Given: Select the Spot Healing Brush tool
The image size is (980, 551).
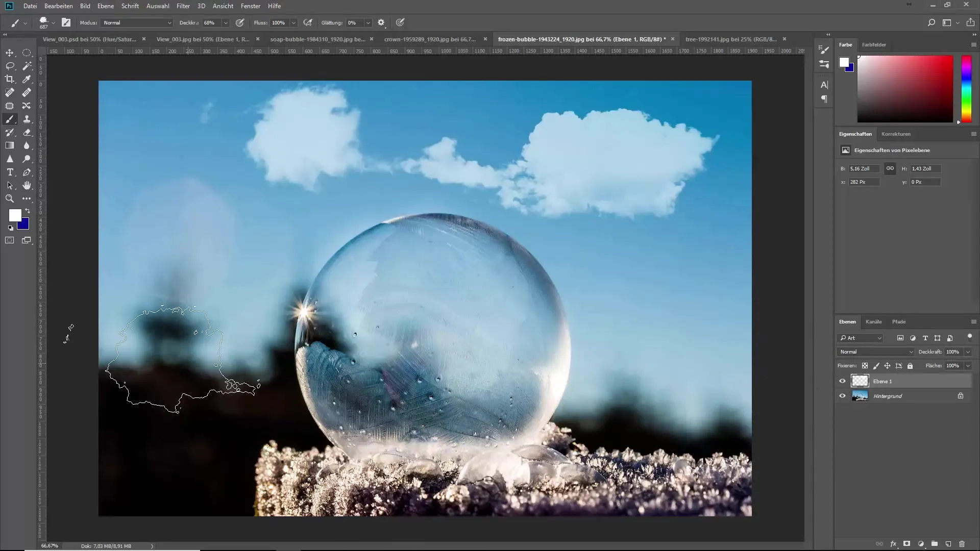Looking at the screenshot, I should point(10,92).
